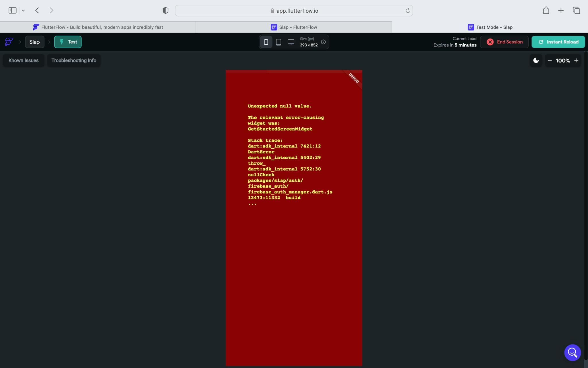The height and width of the screenshot is (368, 588).
Task: Open the support chat search bubble
Action: (x=572, y=352)
